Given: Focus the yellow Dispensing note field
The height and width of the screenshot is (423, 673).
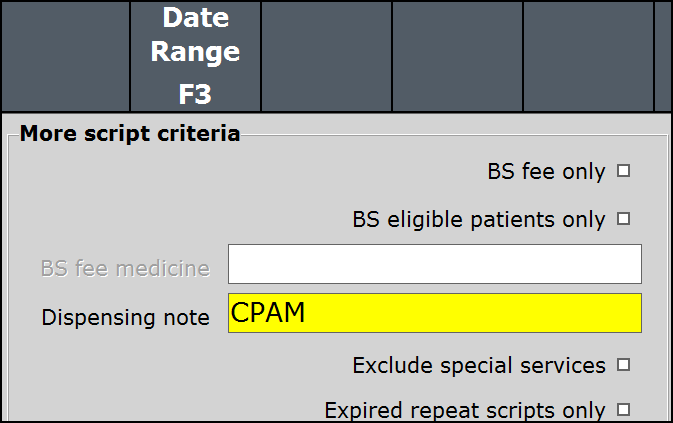Looking at the screenshot, I should click(434, 313).
